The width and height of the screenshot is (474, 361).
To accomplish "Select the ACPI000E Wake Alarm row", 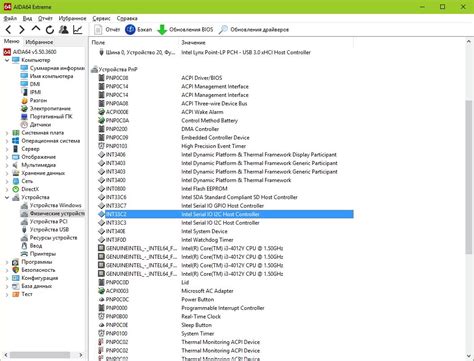I will click(x=222, y=112).
